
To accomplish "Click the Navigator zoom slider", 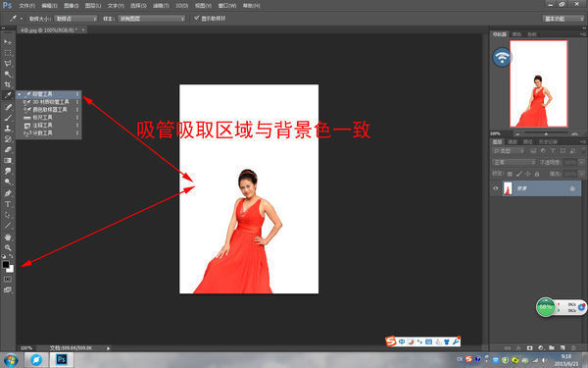I will coord(546,133).
